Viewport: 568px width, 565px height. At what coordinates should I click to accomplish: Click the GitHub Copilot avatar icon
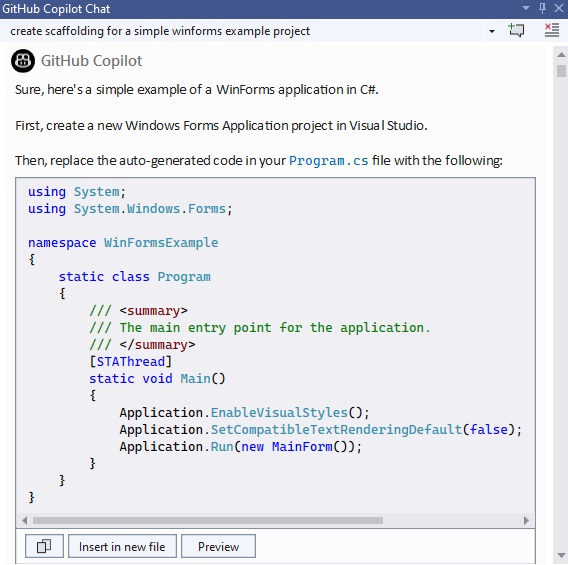coord(23,61)
